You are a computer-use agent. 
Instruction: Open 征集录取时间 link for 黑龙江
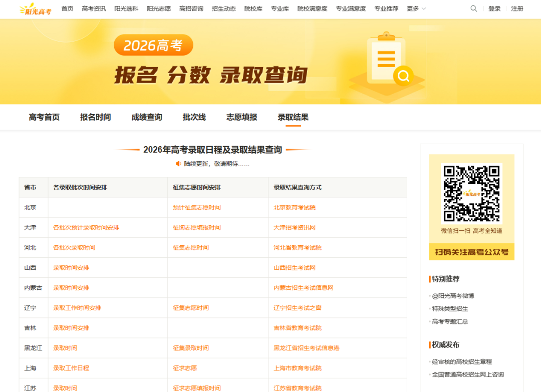pyautogui.click(x=191, y=348)
